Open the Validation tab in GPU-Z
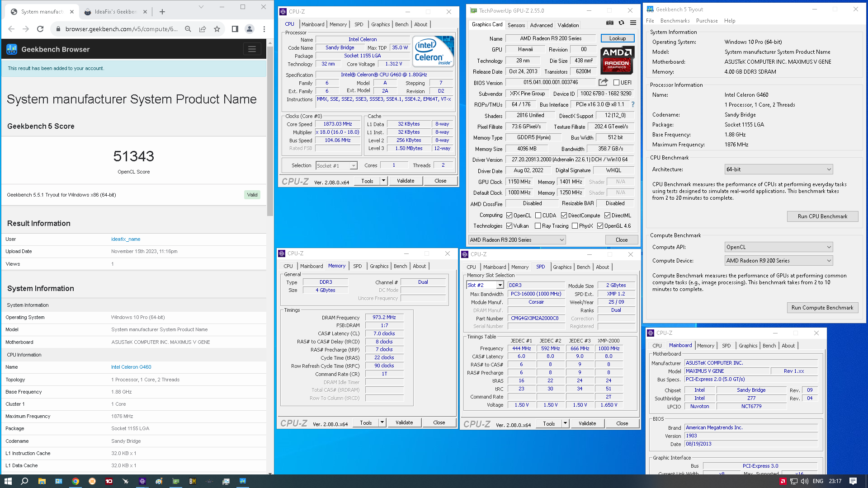Screen dimensions: 868x488 (x=568, y=25)
